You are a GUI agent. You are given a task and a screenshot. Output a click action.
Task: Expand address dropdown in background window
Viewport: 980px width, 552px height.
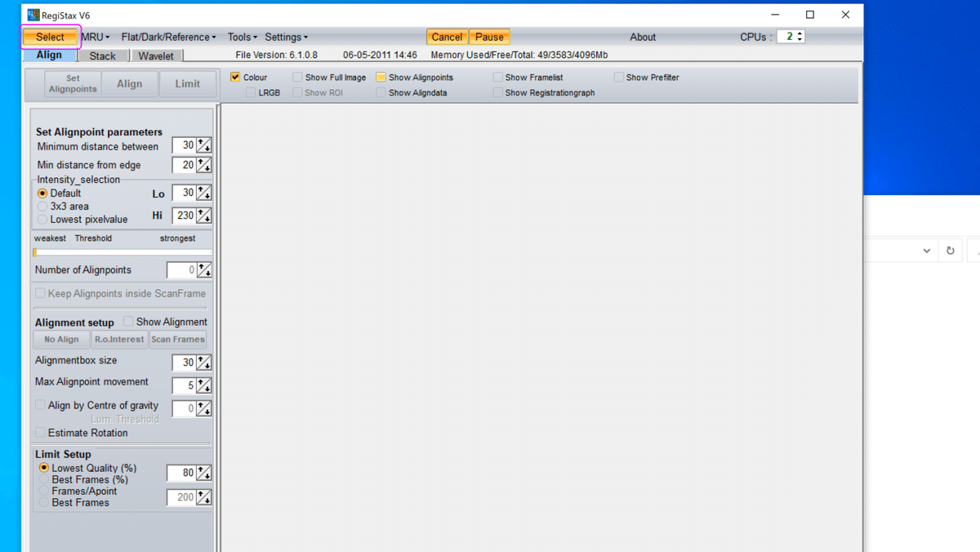tap(926, 251)
